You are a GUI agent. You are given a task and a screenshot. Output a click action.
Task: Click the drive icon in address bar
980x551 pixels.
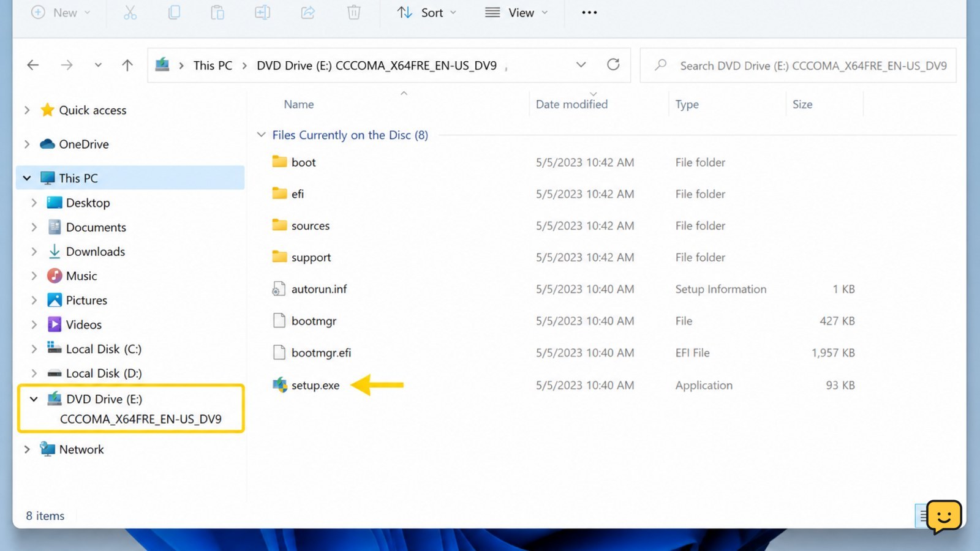pos(162,65)
